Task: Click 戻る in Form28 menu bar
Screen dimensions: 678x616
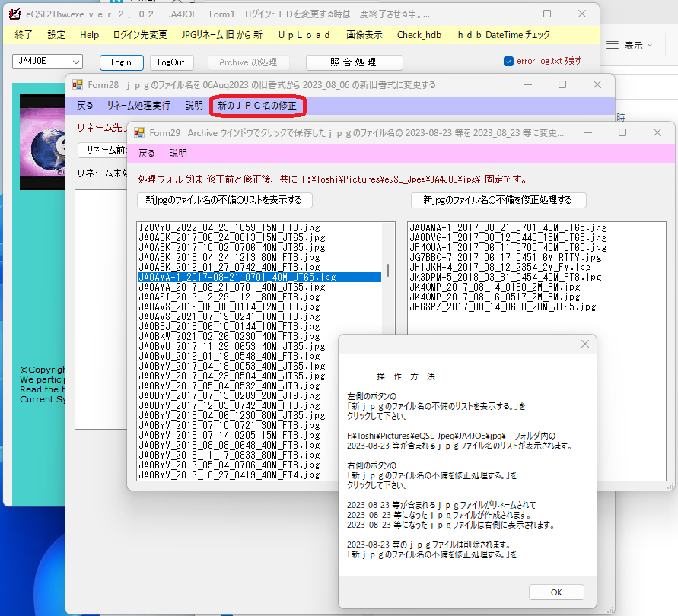Action: pyautogui.click(x=84, y=106)
